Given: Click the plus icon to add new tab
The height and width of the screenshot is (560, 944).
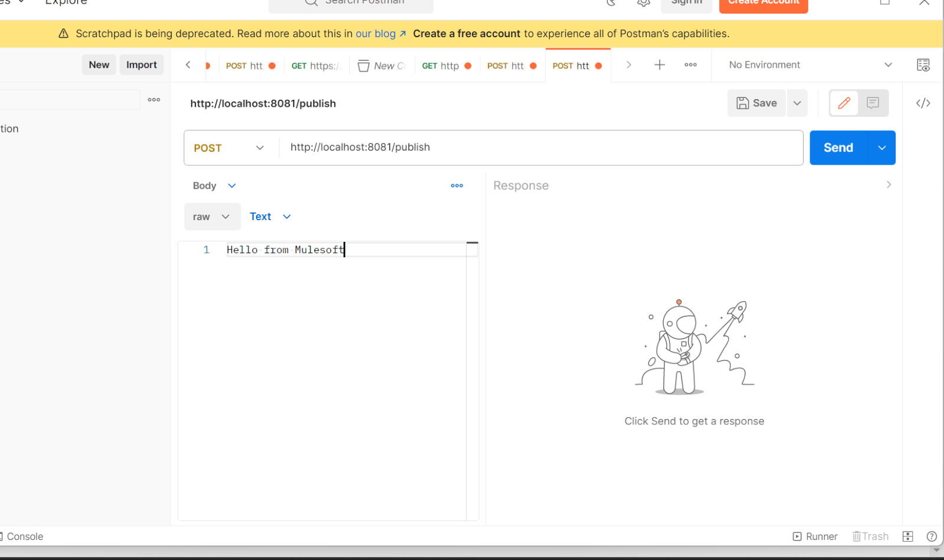Looking at the screenshot, I should pos(660,65).
